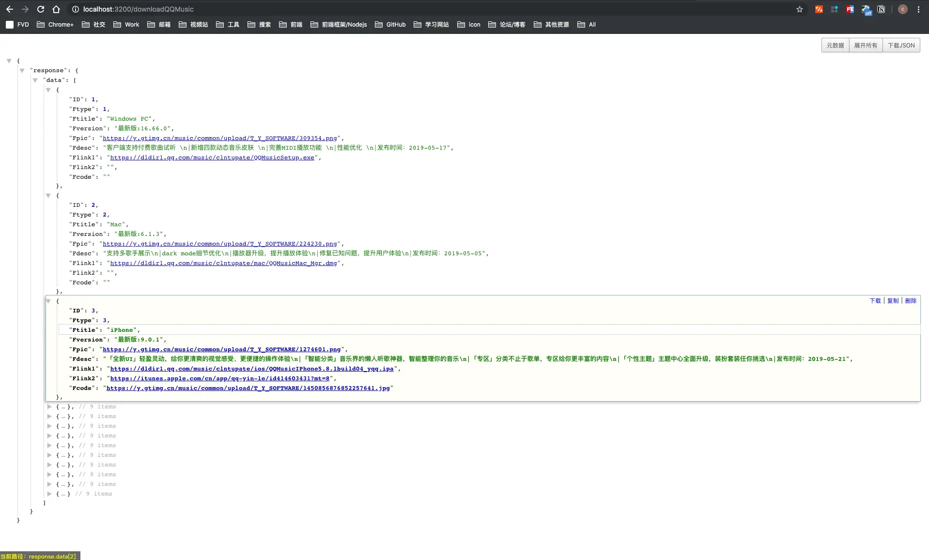Image resolution: width=929 pixels, height=560 pixels.
Task: Click the 展开所有 button
Action: tap(866, 45)
